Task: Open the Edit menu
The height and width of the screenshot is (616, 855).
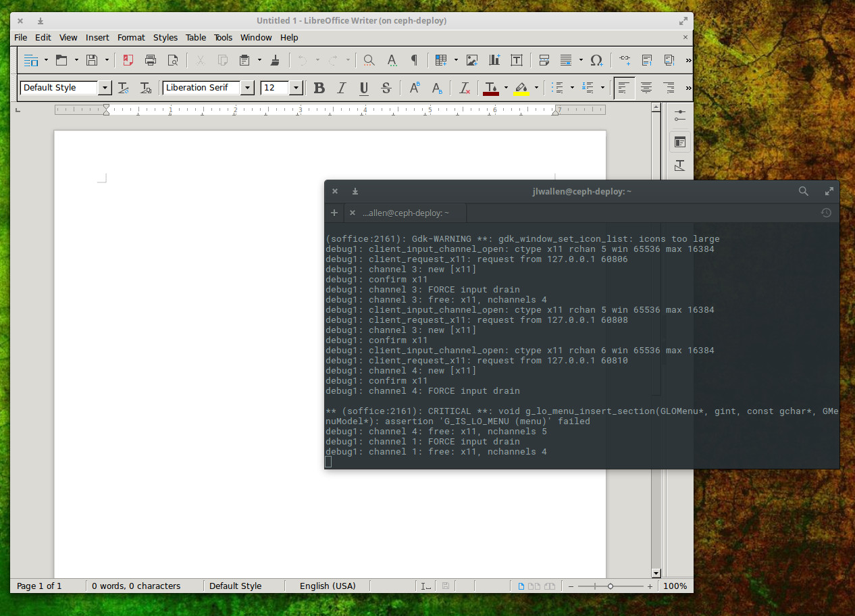Action: point(43,38)
